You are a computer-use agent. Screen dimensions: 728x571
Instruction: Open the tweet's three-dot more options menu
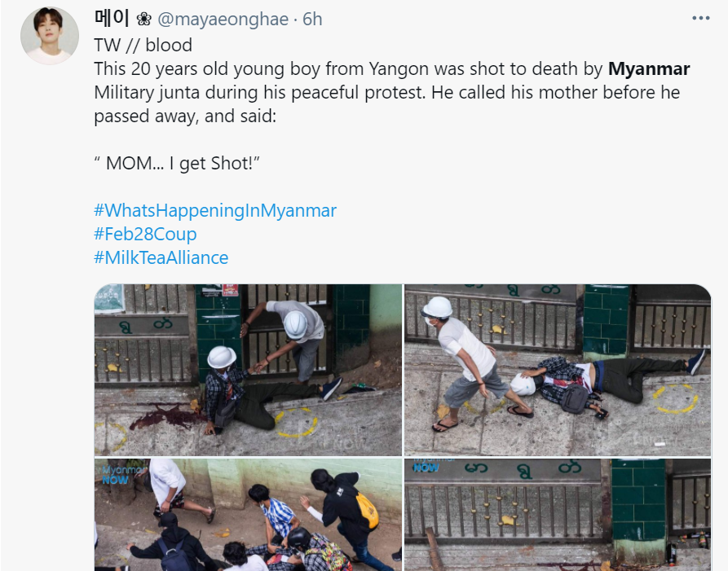[x=700, y=18]
